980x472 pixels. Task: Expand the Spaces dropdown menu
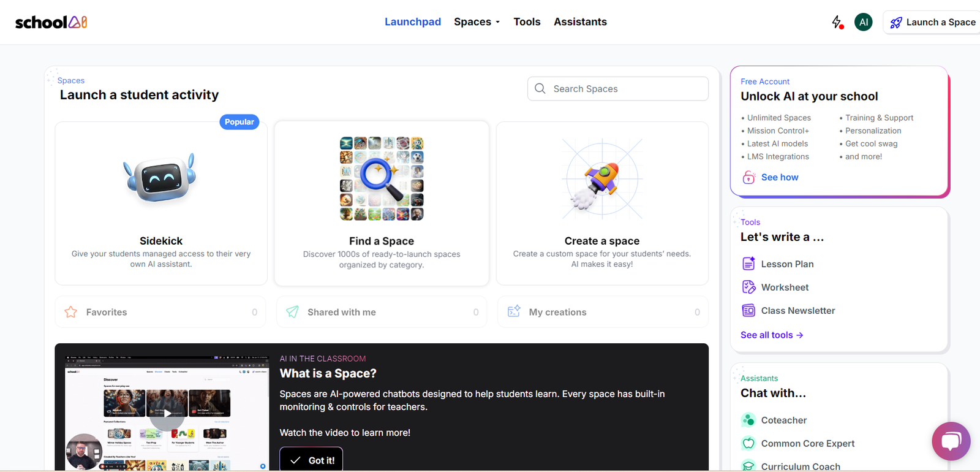[x=477, y=22]
